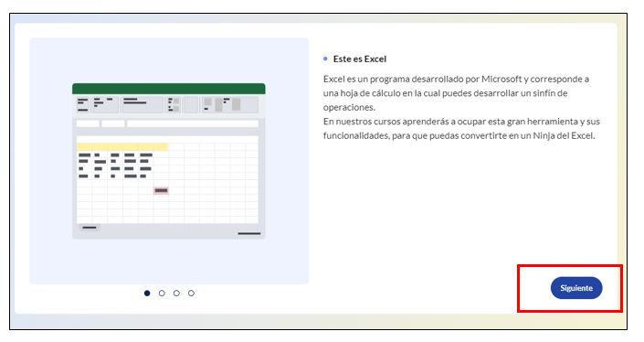Screen dimensions: 644x342
Task: Click the light blue Excel illustration panel
Action: click(x=169, y=161)
